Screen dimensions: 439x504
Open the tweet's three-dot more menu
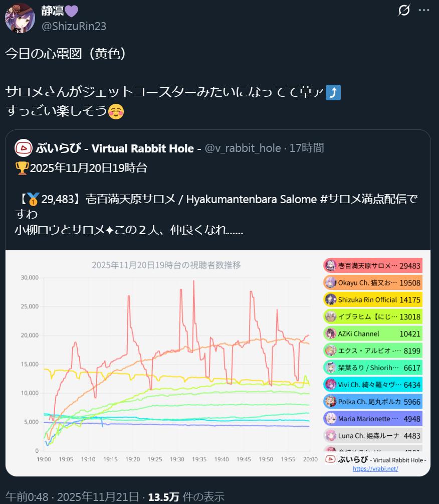[x=424, y=11]
